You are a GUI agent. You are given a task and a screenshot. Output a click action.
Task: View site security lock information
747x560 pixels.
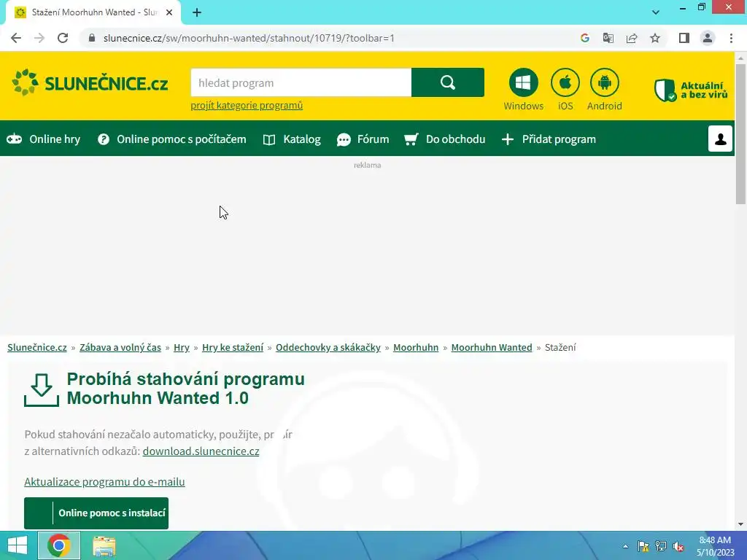92,38
